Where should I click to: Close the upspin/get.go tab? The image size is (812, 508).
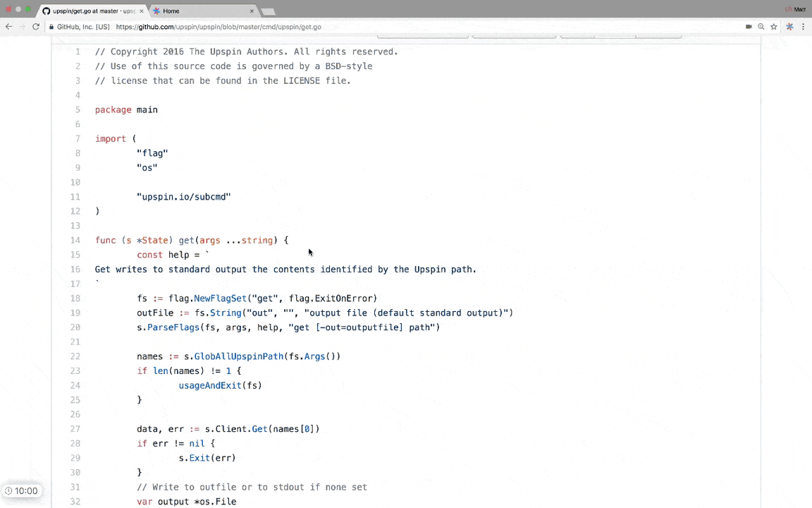pos(141,11)
